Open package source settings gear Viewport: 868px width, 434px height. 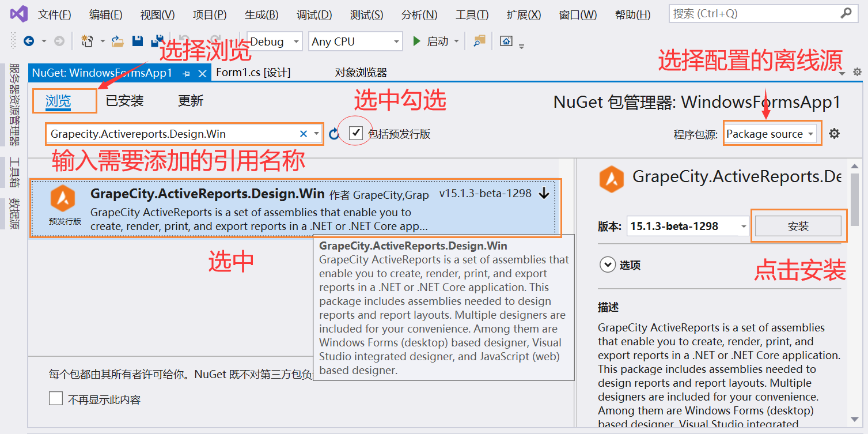tap(834, 134)
